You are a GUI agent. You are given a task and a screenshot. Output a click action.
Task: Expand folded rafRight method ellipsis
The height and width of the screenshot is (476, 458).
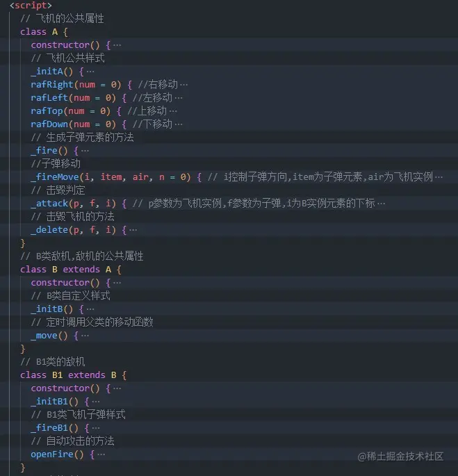coord(184,85)
